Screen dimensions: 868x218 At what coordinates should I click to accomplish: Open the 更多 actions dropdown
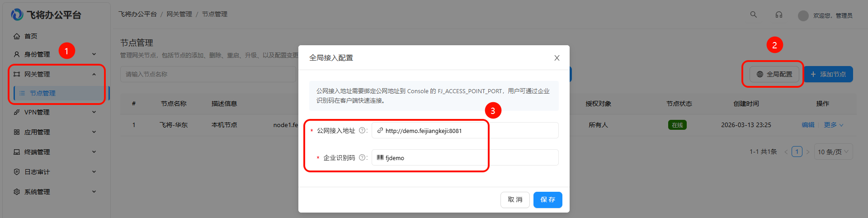(x=833, y=125)
